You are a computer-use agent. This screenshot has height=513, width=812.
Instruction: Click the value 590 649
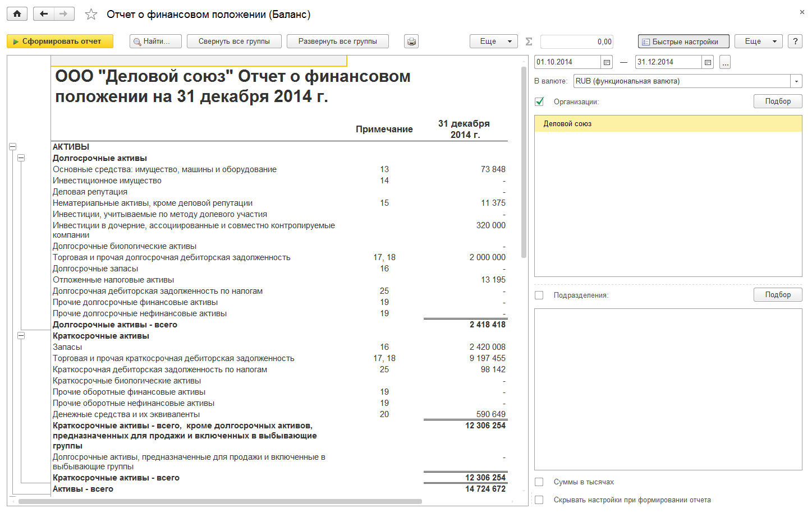point(491,414)
